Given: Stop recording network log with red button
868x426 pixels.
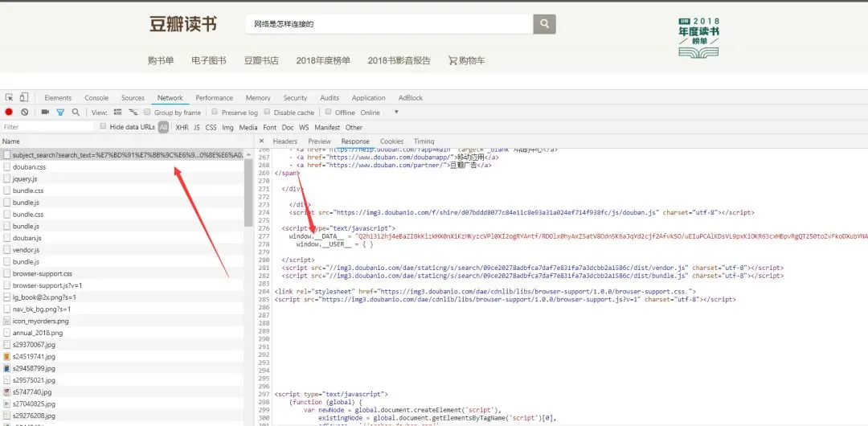Looking at the screenshot, I should [10, 113].
